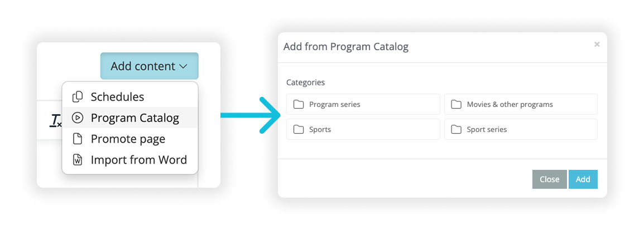This screenshot has width=644, height=230.
Task: Select Schedules from the menu
Action: coord(117,97)
